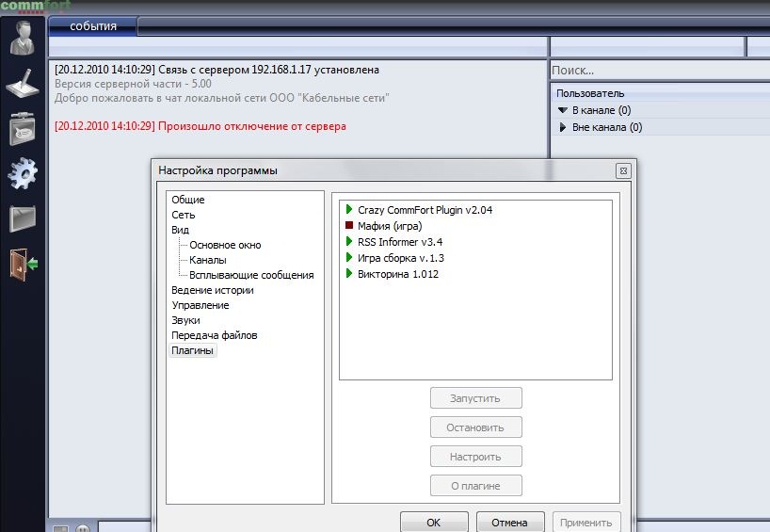
Task: Close the Настройка программы dialog
Action: tap(622, 170)
